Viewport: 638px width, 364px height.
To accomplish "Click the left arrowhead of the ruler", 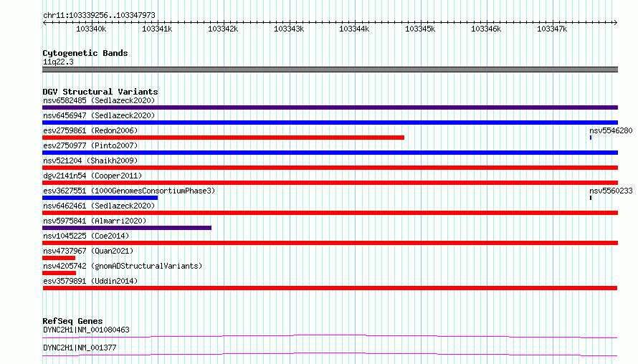I will tap(44, 22).
